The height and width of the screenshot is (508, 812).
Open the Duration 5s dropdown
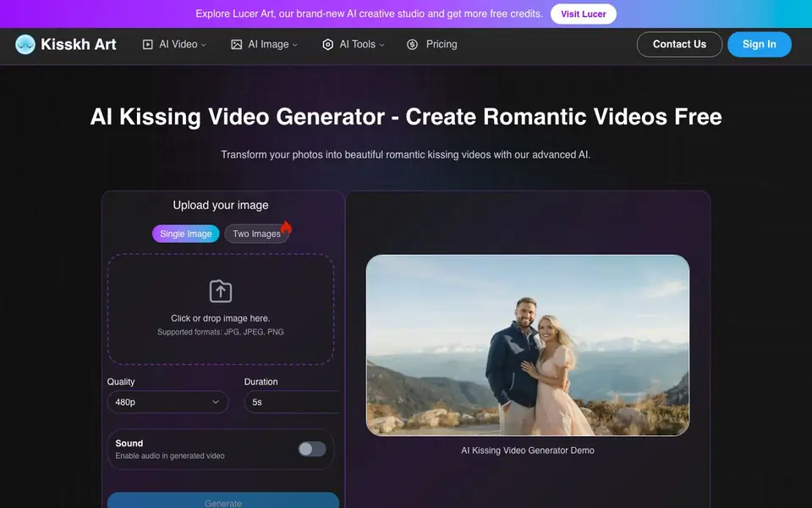tap(292, 401)
